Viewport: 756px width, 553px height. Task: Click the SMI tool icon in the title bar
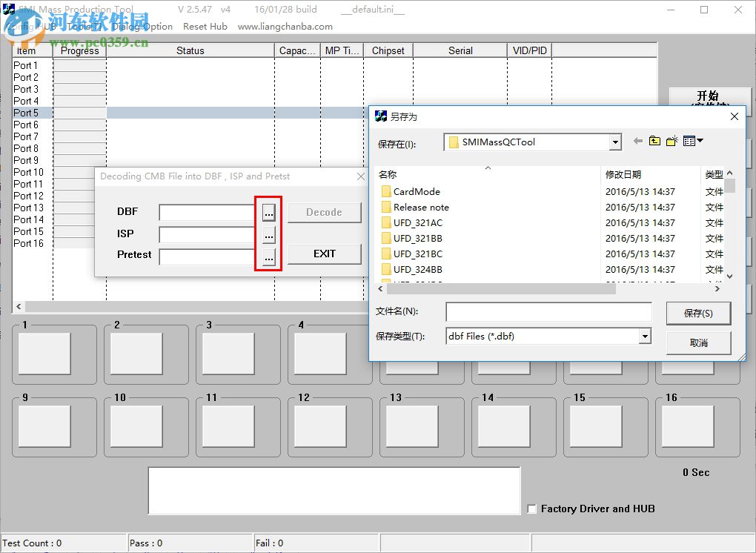pos(9,9)
